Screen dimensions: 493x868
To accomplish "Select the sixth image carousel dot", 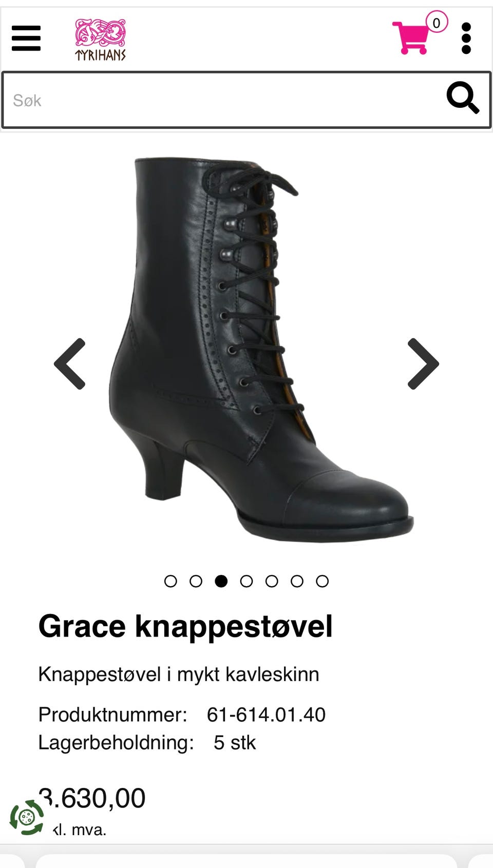I will pos(297,581).
